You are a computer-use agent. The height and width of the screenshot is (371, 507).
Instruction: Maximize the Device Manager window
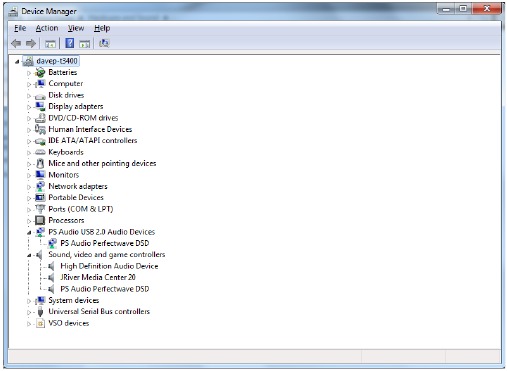pos(463,9)
